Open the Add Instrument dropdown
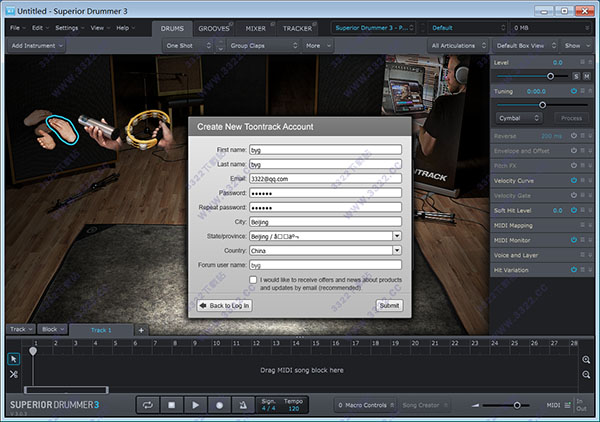The height and width of the screenshot is (422, 600). click(x=36, y=45)
